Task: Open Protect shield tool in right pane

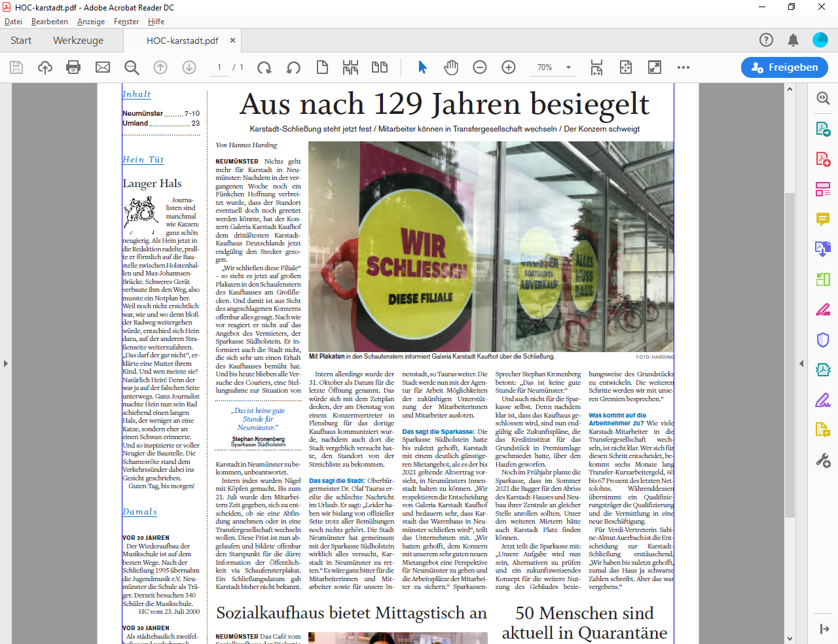Action: tap(823, 340)
